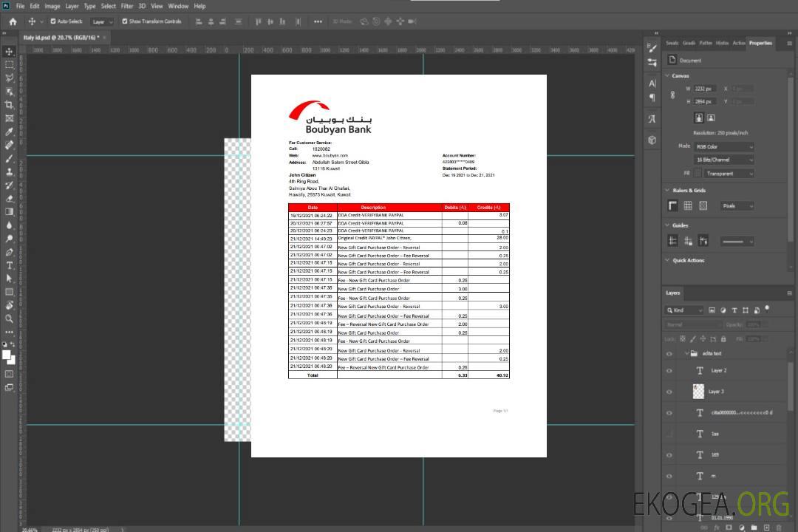Screen dimensions: 798x532
Task: Click the create new group folder icon
Action: tap(754, 528)
